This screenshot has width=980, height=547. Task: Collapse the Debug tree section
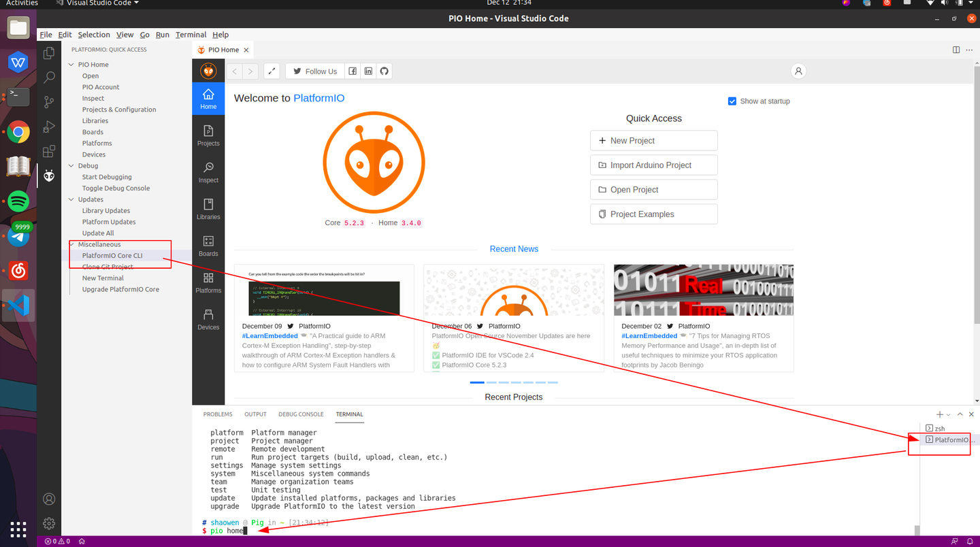(71, 166)
